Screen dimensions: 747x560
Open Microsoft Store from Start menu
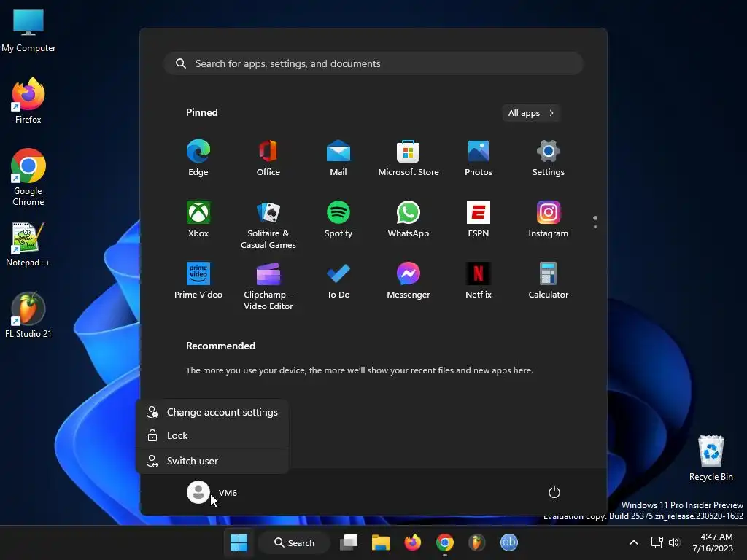tap(409, 158)
